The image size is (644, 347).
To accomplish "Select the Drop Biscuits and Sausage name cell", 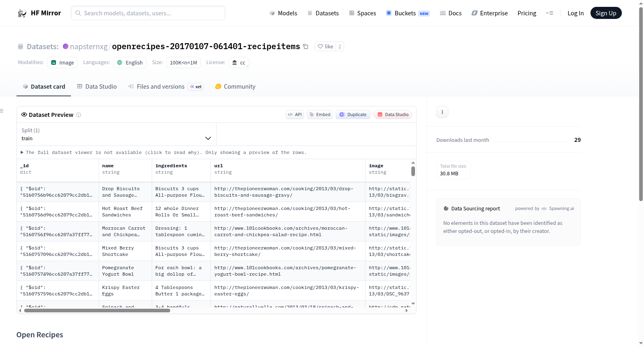I will click(x=125, y=192).
